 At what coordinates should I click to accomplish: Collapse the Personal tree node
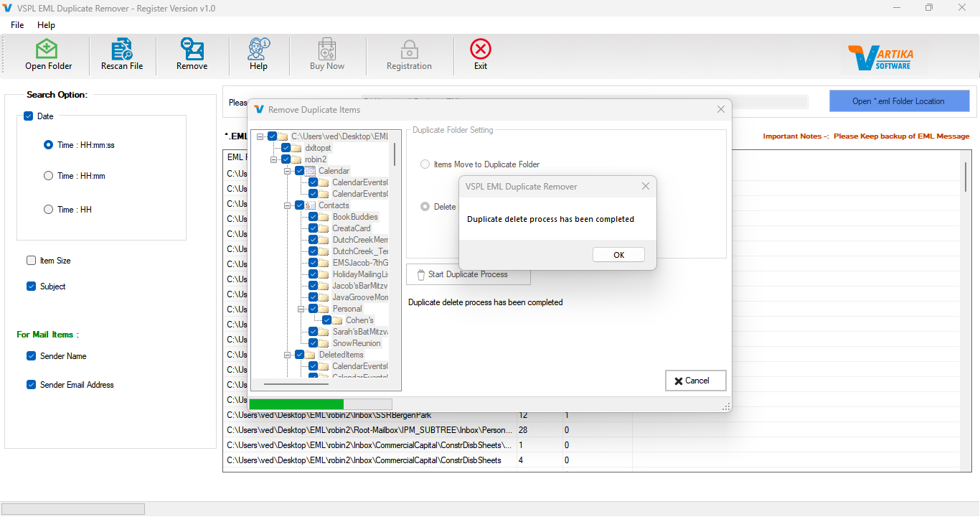coord(301,309)
